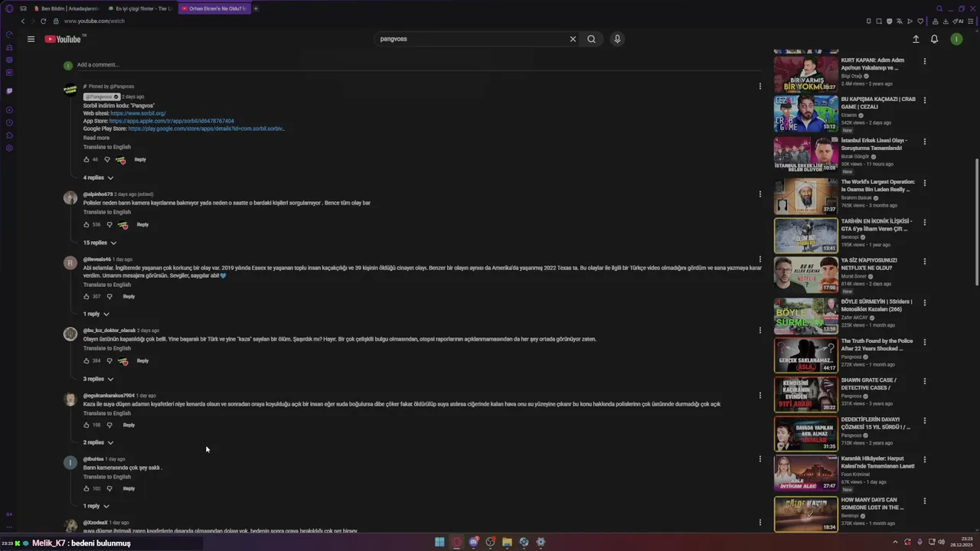Image resolution: width=980 pixels, height=551 pixels.
Task: Translate @ogulcankarakus7904 comment to English
Action: (x=107, y=413)
